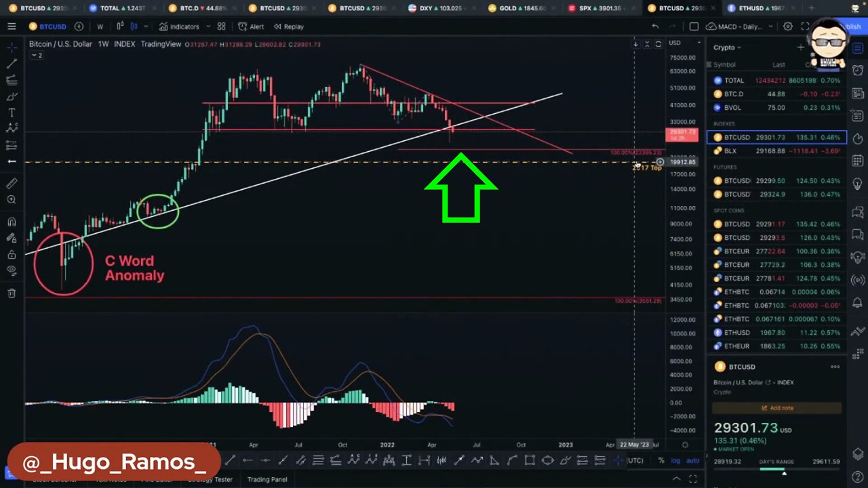Toggle magnet mode in left sidebar
This screenshot has height=488, width=868.
(x=12, y=222)
